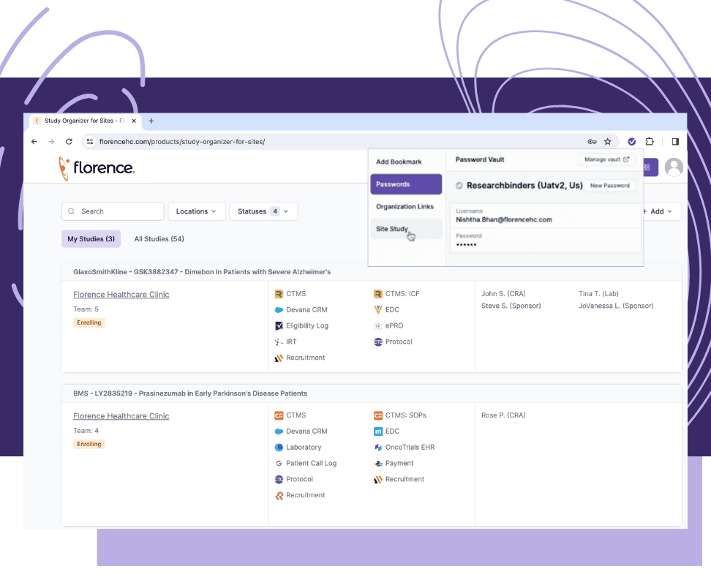Click Enrolling badge in BMS study

point(89,444)
